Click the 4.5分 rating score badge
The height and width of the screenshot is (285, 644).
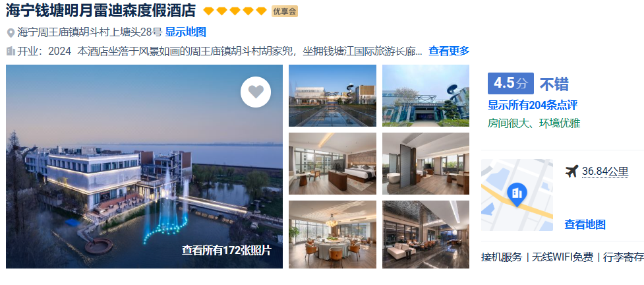click(x=510, y=84)
